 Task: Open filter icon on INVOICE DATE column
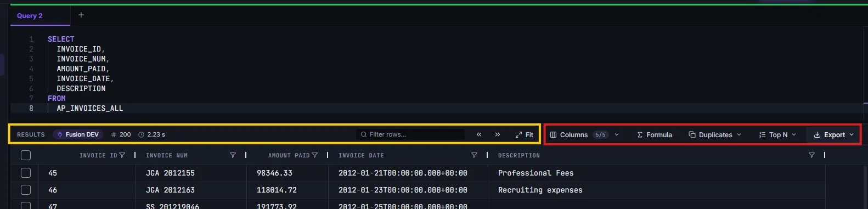(474, 155)
